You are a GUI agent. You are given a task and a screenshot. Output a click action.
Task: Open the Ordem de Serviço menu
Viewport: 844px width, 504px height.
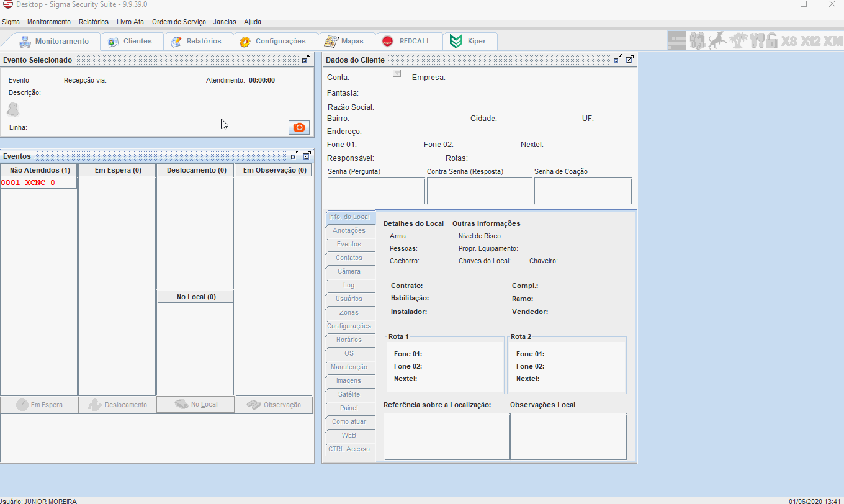pyautogui.click(x=179, y=22)
